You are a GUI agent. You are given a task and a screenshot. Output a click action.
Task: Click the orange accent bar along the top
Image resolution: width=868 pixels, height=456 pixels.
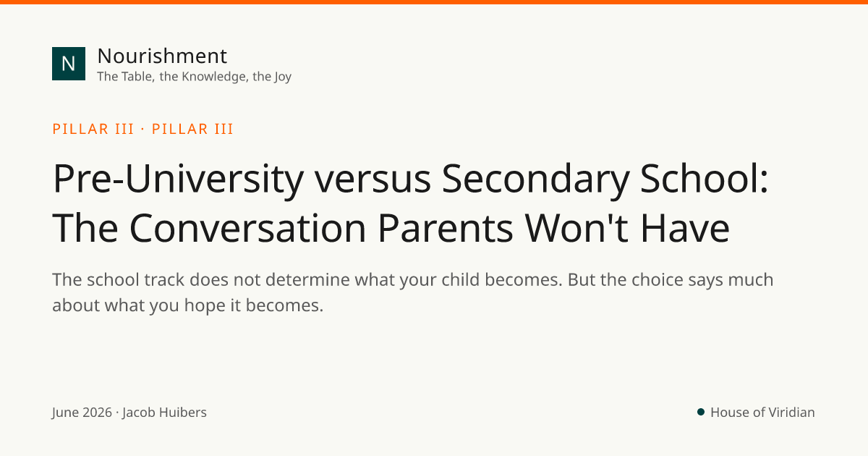pos(434,2)
